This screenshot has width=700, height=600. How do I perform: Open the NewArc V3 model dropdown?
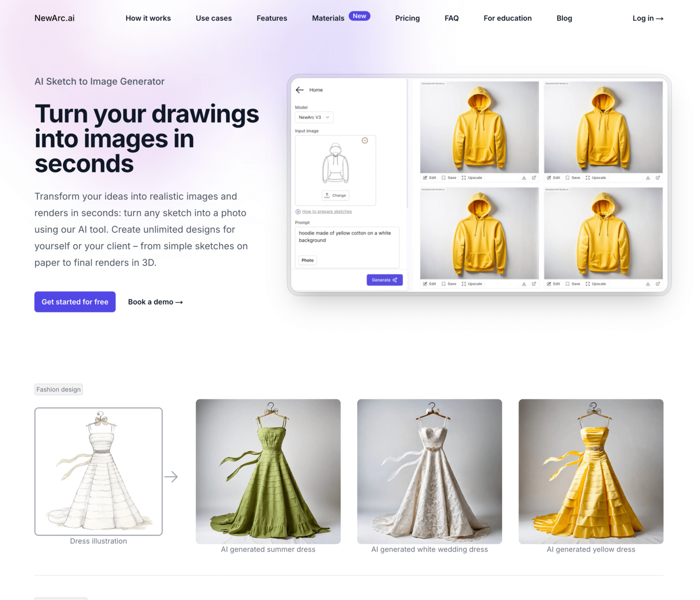pyautogui.click(x=314, y=117)
